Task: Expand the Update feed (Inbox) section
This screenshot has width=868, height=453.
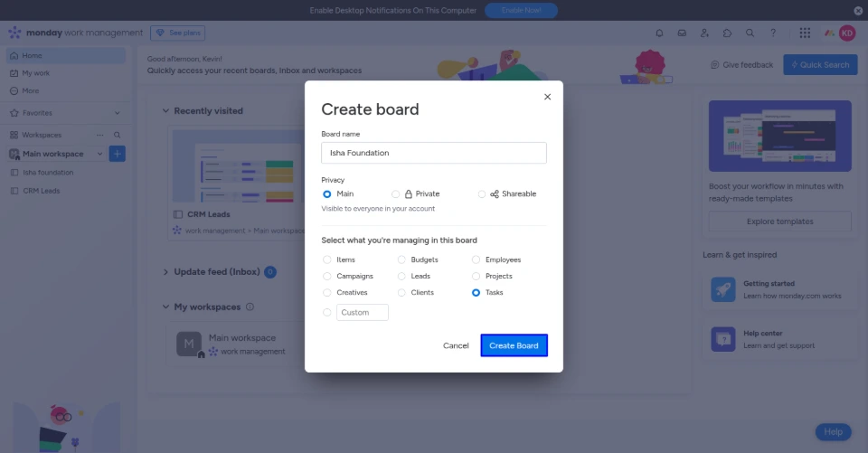Action: coord(165,272)
